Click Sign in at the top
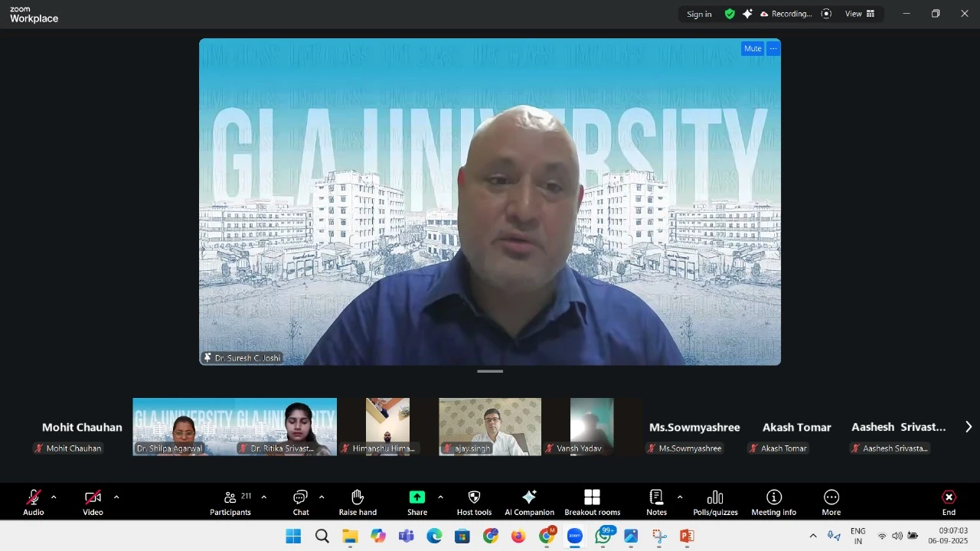 pyautogui.click(x=699, y=14)
